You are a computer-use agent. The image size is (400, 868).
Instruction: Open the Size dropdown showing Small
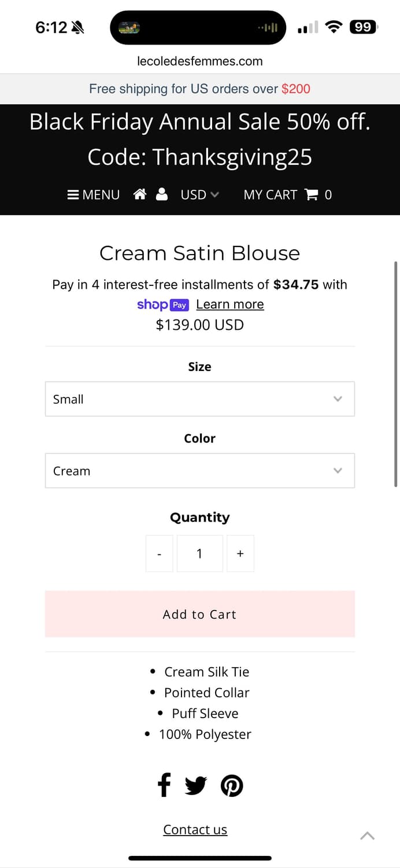point(199,399)
